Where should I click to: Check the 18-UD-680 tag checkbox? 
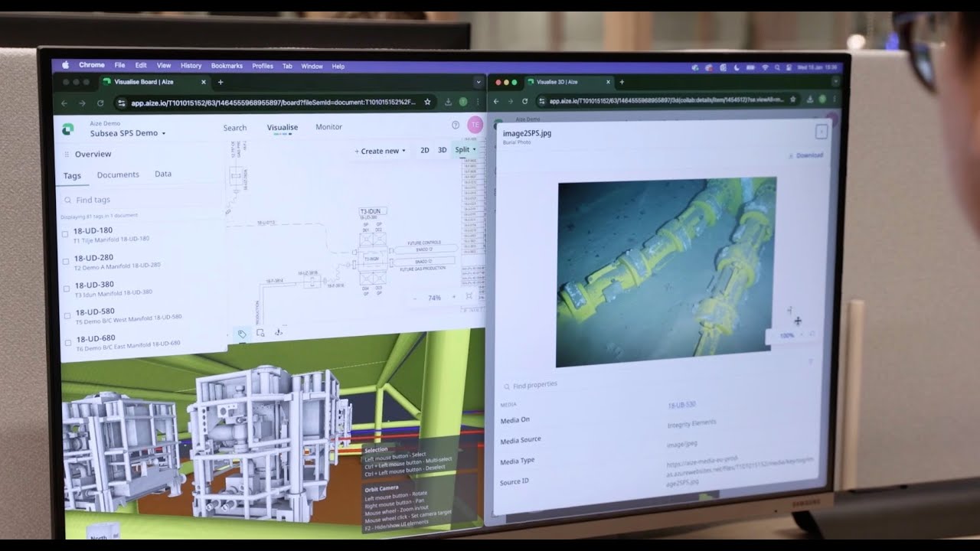tap(69, 342)
